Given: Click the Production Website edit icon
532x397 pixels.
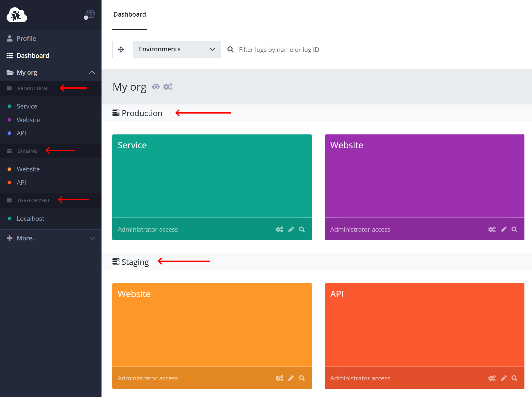Looking at the screenshot, I should coord(504,229).
